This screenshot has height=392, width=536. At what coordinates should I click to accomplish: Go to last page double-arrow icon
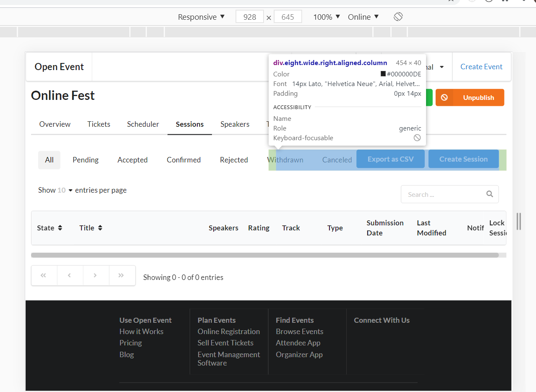(x=122, y=275)
